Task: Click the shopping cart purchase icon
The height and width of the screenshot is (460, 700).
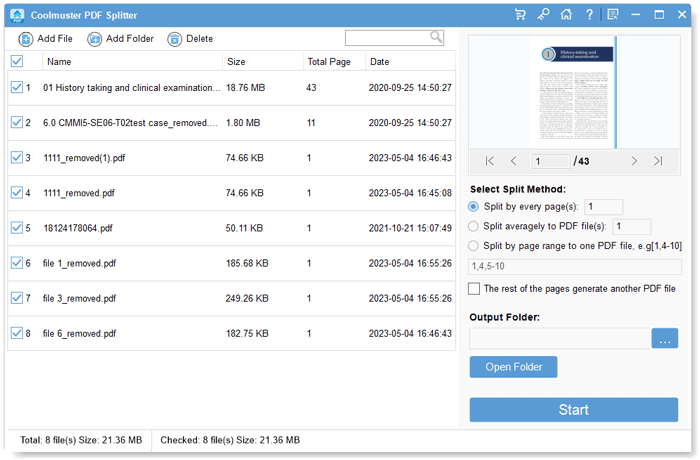Action: [520, 15]
